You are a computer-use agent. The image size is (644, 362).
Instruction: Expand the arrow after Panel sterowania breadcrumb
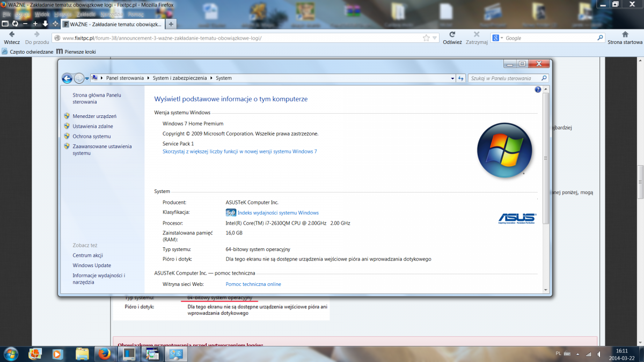(x=149, y=78)
